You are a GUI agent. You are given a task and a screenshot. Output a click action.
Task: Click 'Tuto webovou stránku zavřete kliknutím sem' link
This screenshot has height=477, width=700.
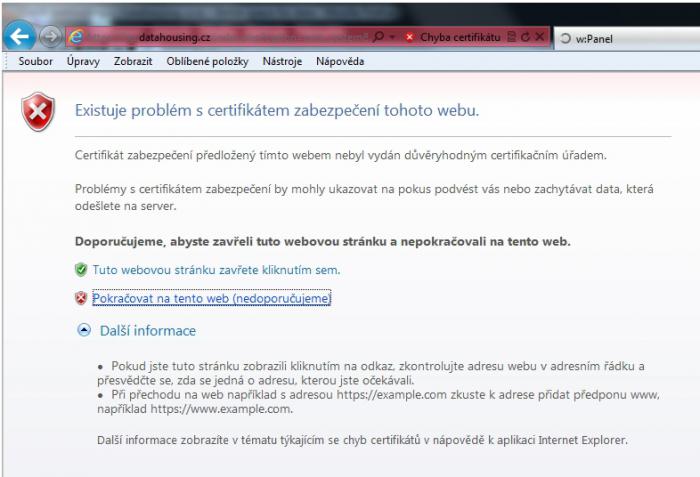click(x=216, y=270)
